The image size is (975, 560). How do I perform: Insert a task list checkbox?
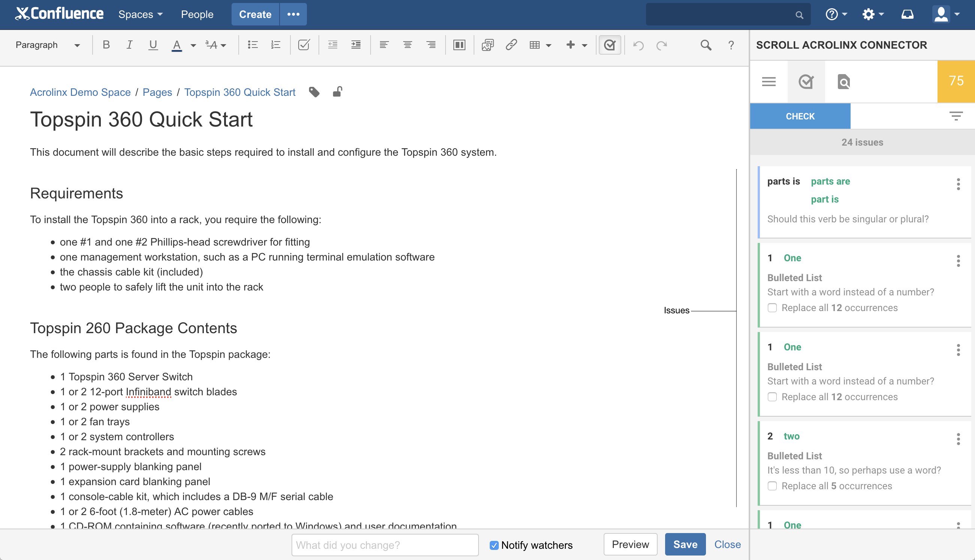tap(304, 45)
